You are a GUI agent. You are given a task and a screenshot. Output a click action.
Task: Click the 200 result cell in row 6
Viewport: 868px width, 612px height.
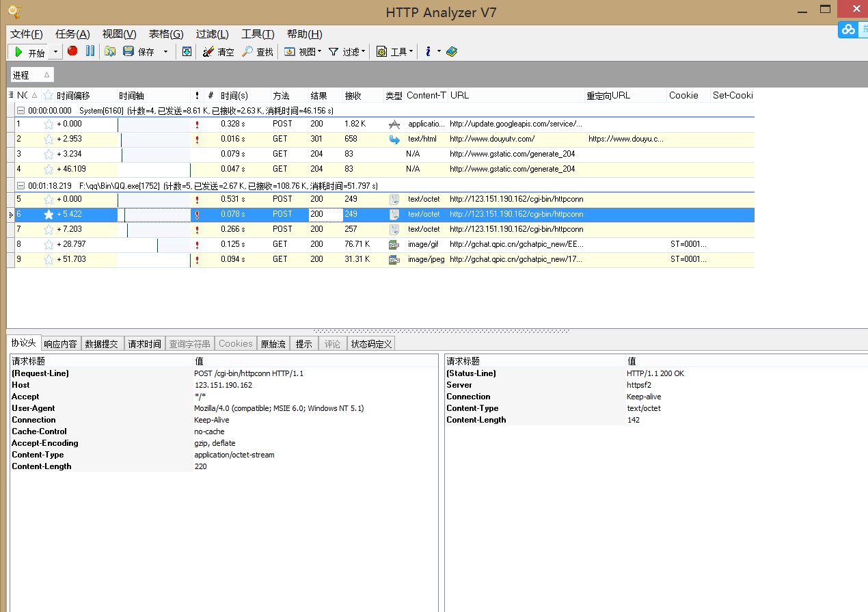coord(325,215)
